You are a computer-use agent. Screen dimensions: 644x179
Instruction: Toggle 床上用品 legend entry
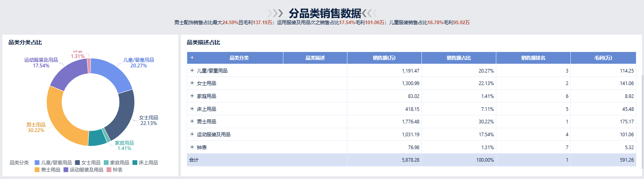[x=145, y=163]
